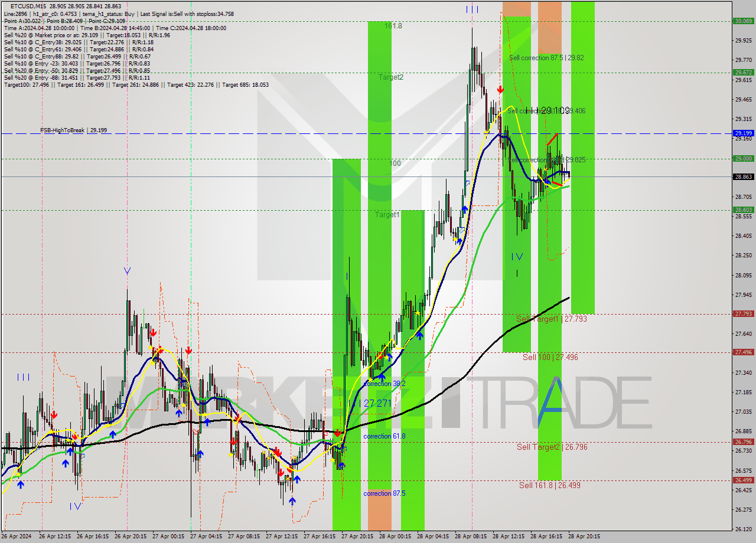The image size is (756, 543).
Task: Click the 'correction 87.5' label
Action: coord(384,493)
